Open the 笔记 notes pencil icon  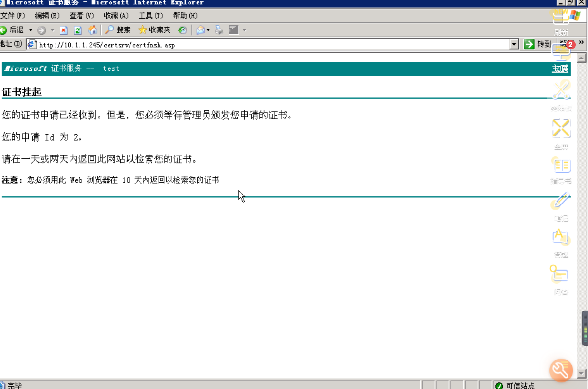[x=561, y=207]
